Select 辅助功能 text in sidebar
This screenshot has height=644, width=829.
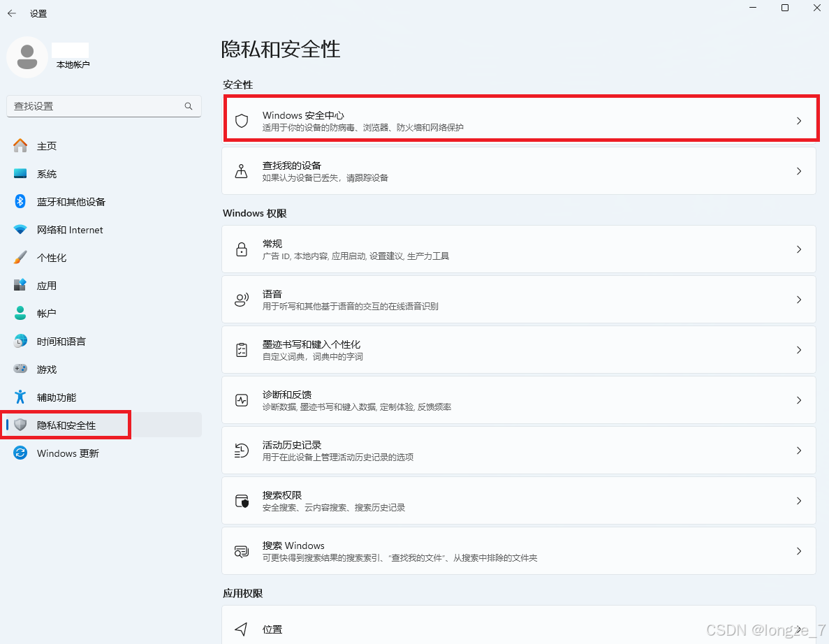coord(57,397)
